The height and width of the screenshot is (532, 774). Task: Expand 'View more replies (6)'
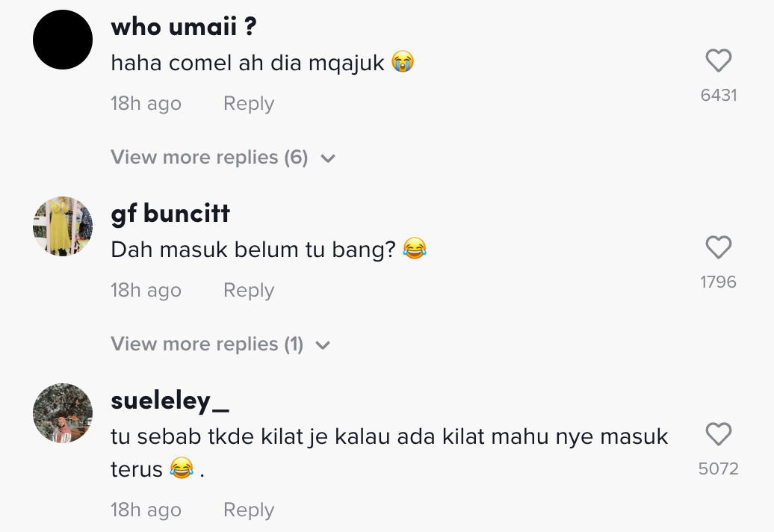209,158
